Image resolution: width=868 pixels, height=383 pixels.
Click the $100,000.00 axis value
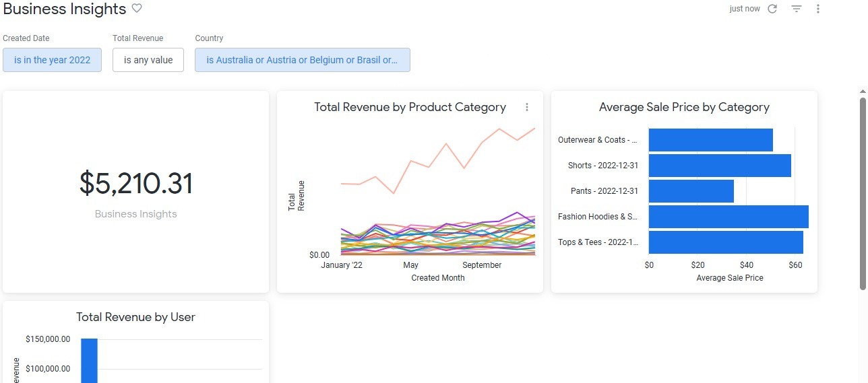(48, 368)
